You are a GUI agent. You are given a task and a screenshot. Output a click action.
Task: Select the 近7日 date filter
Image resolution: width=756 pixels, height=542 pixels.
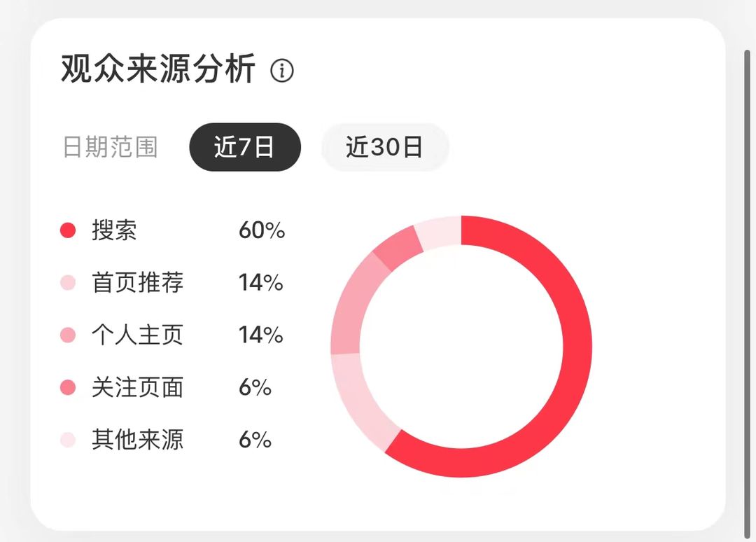(245, 147)
